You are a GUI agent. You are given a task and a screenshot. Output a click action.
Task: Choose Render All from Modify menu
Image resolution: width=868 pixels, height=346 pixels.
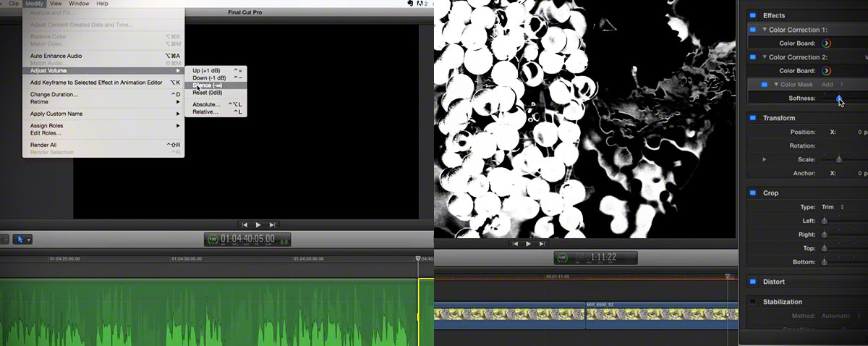pyautogui.click(x=103, y=145)
